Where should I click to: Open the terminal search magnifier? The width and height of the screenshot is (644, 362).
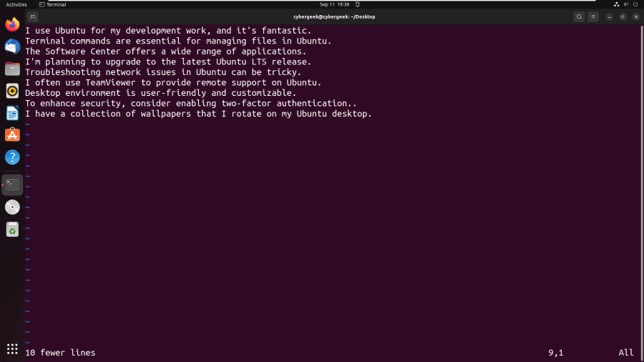(x=579, y=16)
